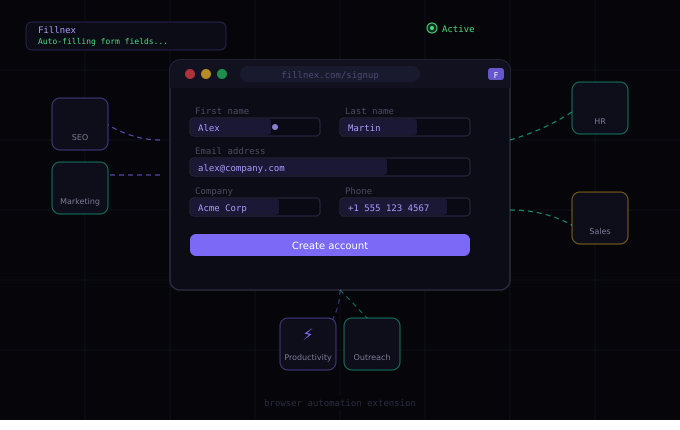Click the lightning bolt icon in Productivity card

pyautogui.click(x=308, y=334)
